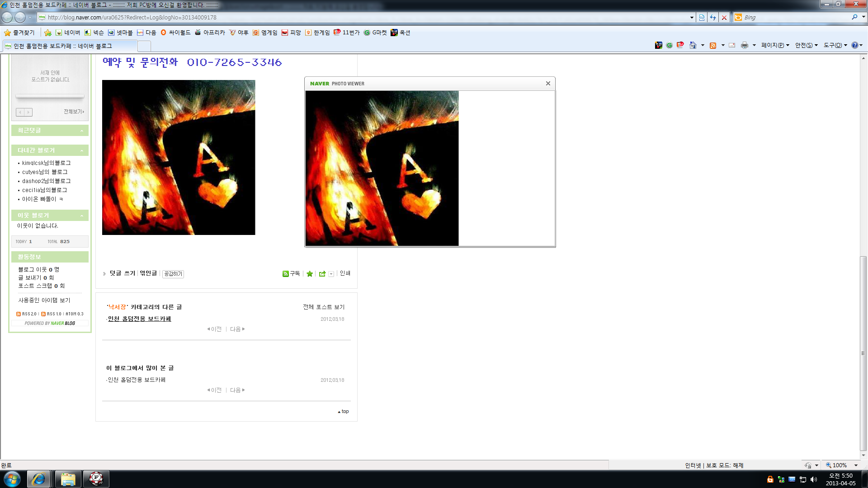Click the Print printer icon
868x488 pixels.
click(x=745, y=45)
